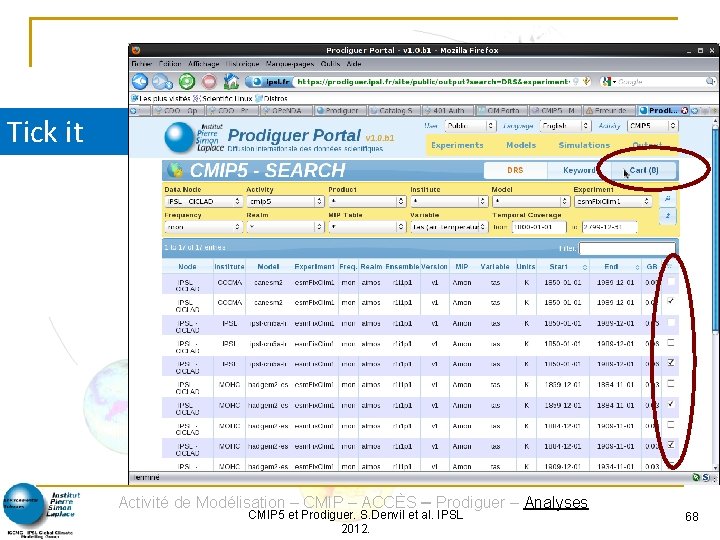Go to the Firefox home page icon
This screenshot has width=720, height=540.
[231, 82]
